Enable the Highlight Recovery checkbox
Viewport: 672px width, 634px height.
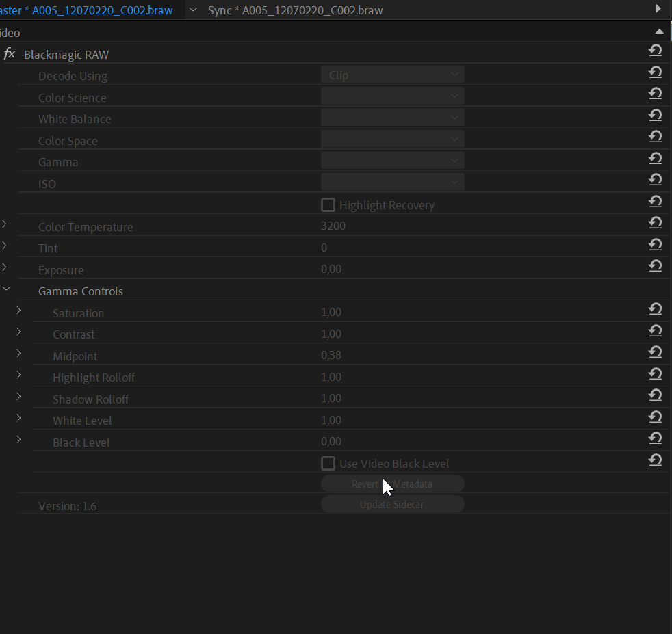tap(328, 204)
